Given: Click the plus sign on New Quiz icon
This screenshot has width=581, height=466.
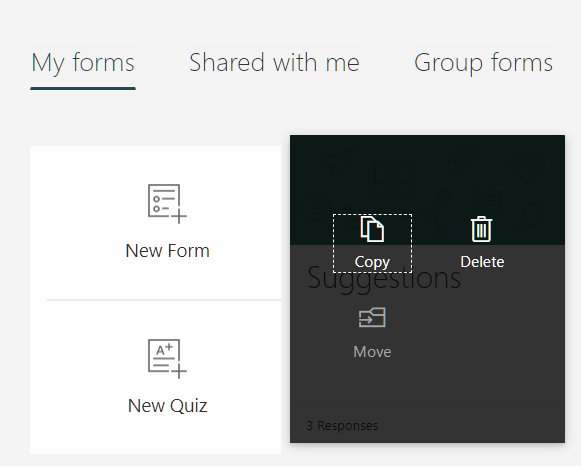Looking at the screenshot, I should click(x=179, y=371).
